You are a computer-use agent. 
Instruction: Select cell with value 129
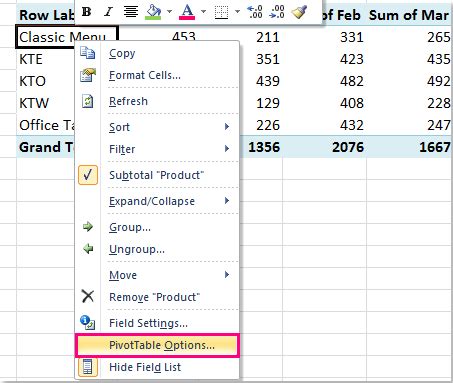point(261,103)
